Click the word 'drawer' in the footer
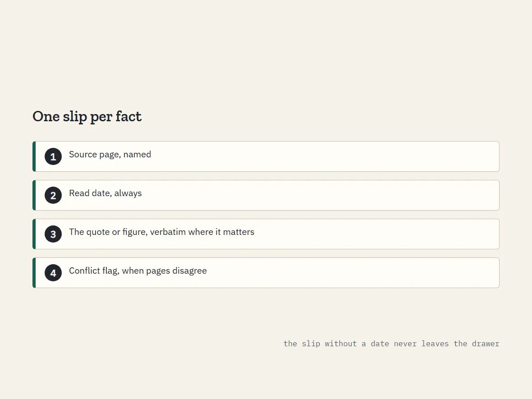 point(486,344)
